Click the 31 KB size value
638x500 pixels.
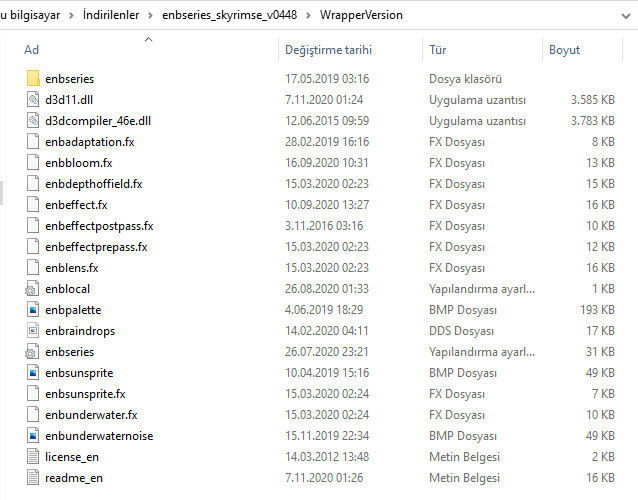click(600, 352)
